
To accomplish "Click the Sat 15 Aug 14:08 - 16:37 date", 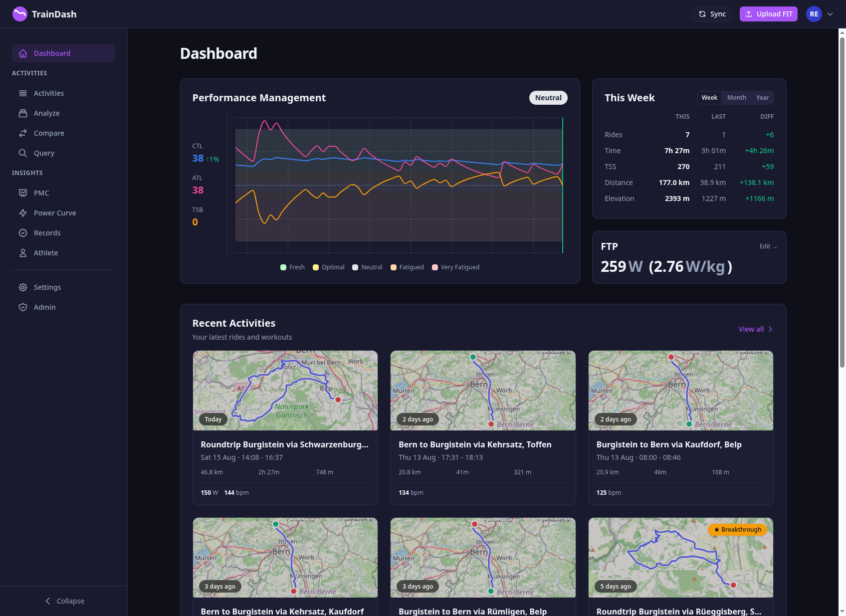I will point(241,457).
